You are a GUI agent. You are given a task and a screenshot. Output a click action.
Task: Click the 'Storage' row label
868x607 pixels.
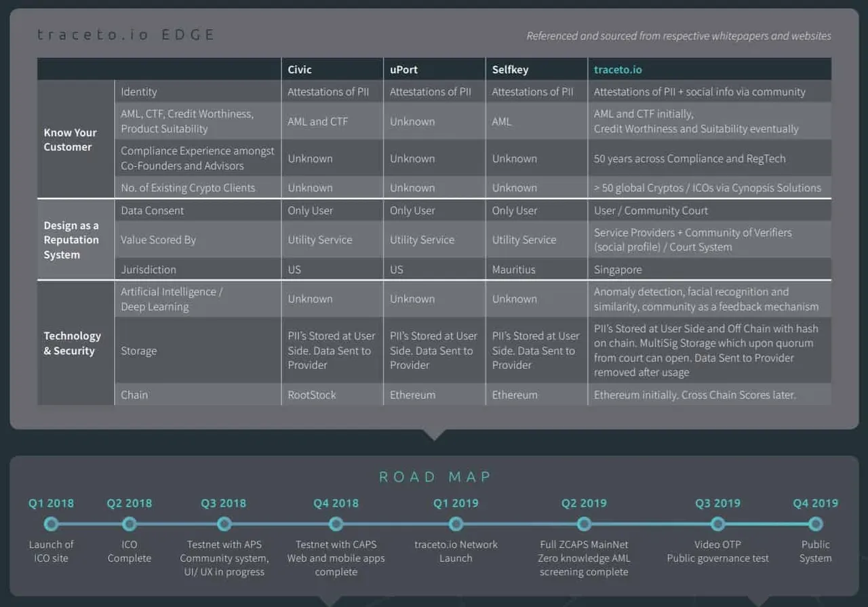pyautogui.click(x=138, y=351)
